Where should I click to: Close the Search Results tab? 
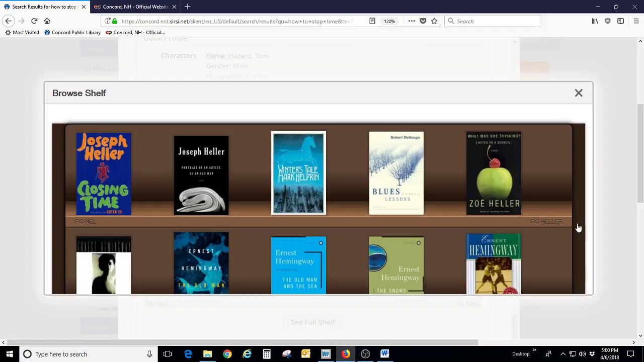(84, 7)
